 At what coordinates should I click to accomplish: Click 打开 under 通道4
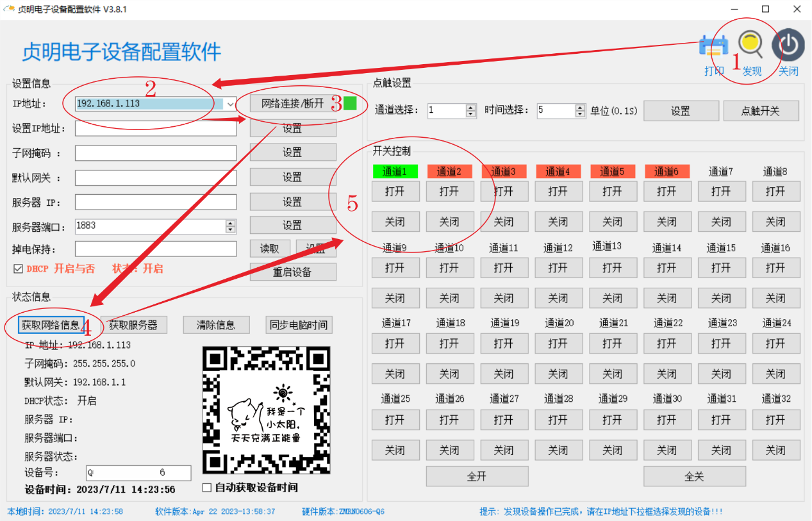[558, 191]
